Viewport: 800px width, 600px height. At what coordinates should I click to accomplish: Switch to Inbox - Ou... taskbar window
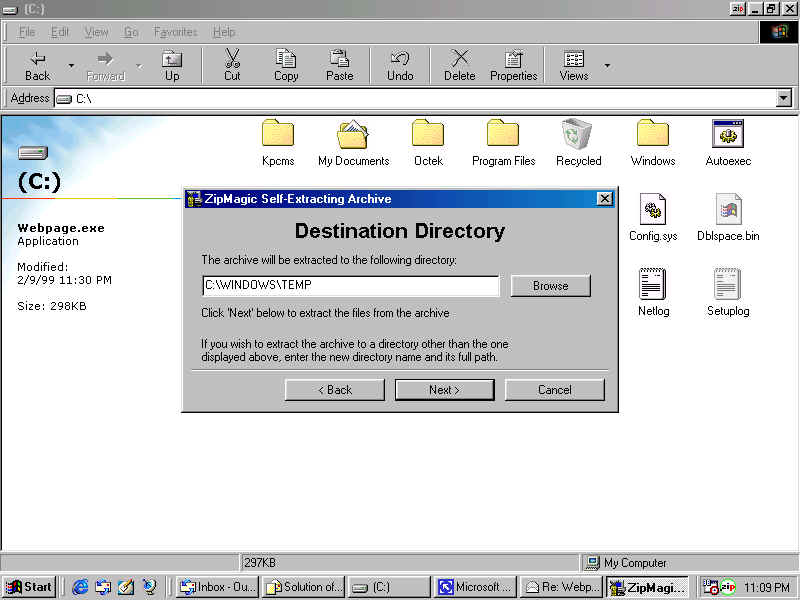point(217,587)
